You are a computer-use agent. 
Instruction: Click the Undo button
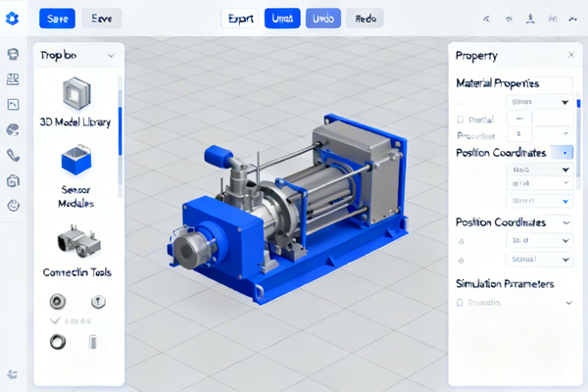pos(323,19)
